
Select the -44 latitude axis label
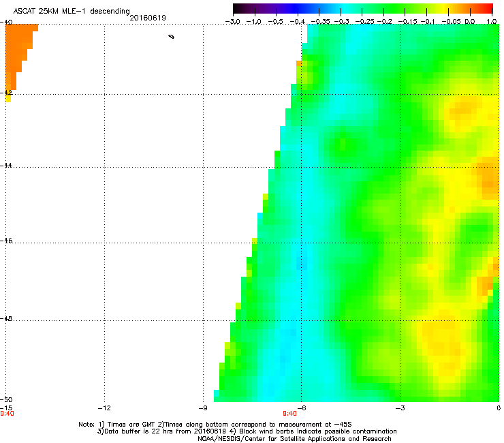coord(6,166)
